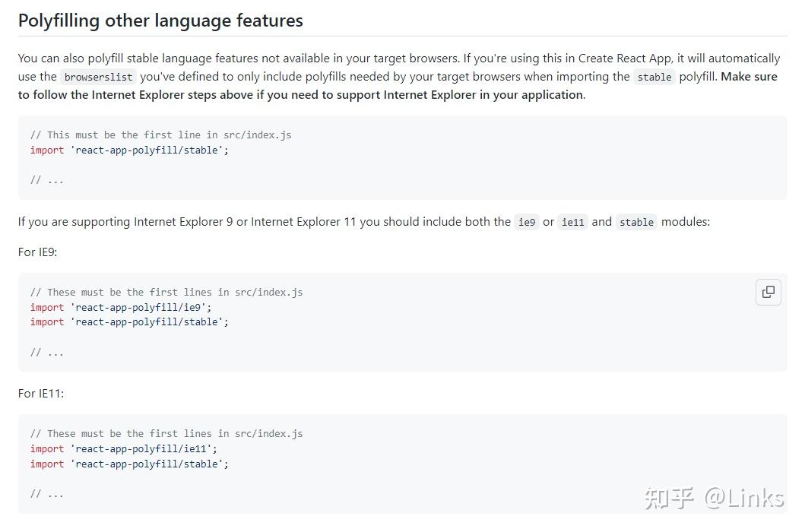Click the 'react-app-polyfill/ie9' import line

tap(121, 307)
